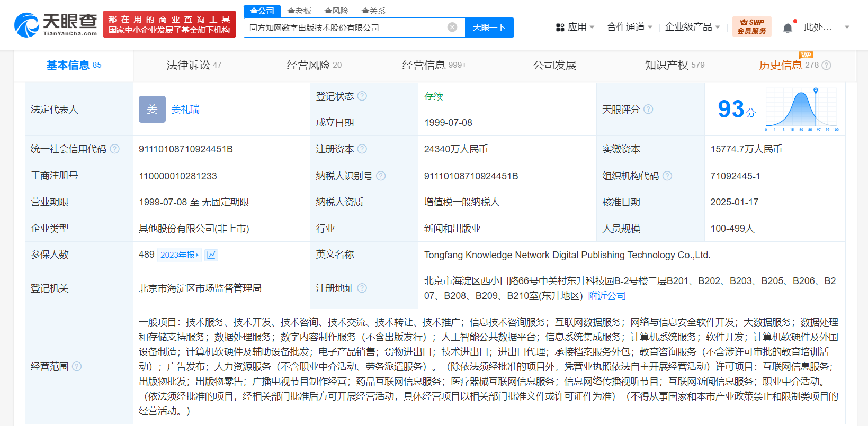The height and width of the screenshot is (426, 868).
Task: Expand the user account dropdown arrow
Action: [847, 27]
